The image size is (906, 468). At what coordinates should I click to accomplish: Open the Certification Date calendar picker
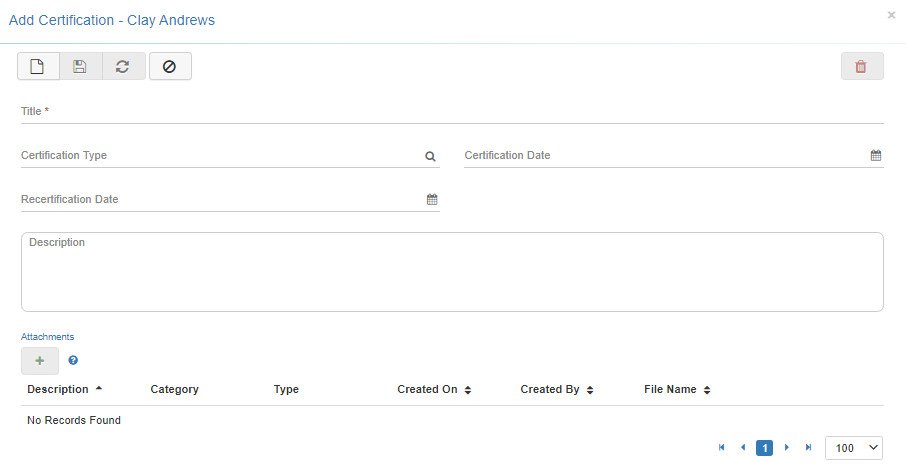[x=875, y=156]
